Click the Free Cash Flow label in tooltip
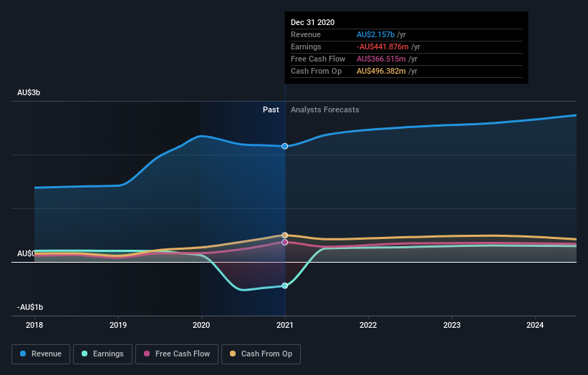 pos(318,59)
